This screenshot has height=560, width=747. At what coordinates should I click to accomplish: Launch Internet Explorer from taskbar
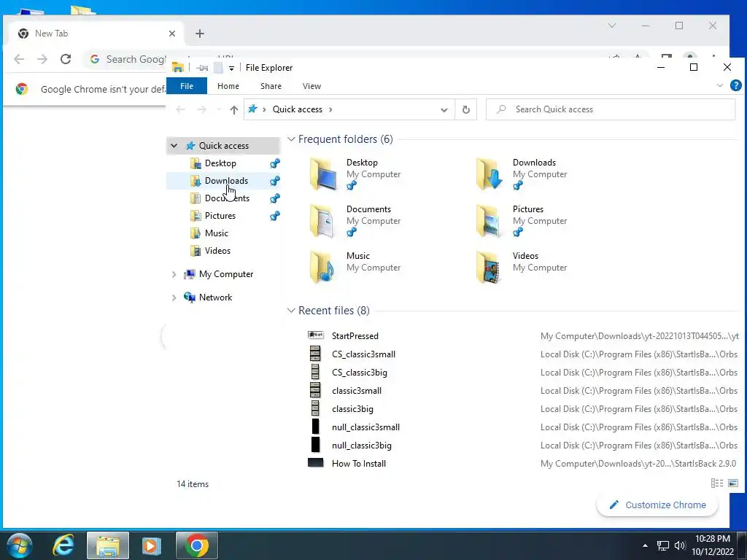pyautogui.click(x=63, y=545)
